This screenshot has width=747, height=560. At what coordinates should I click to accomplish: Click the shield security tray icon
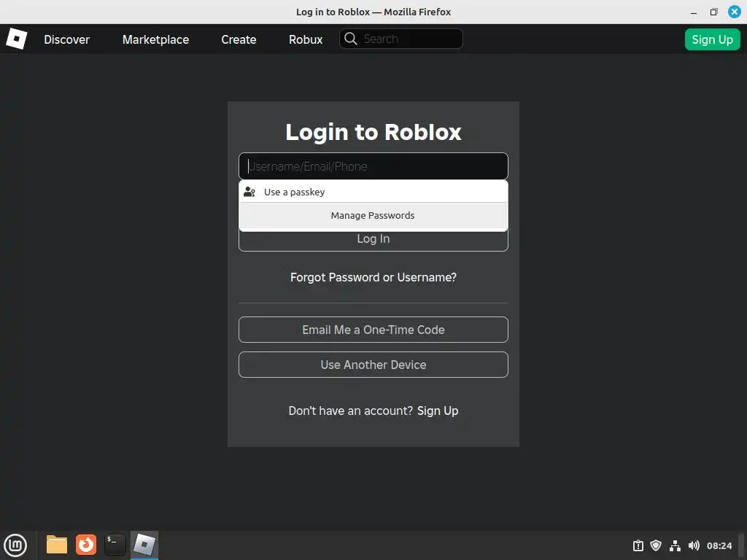656,545
